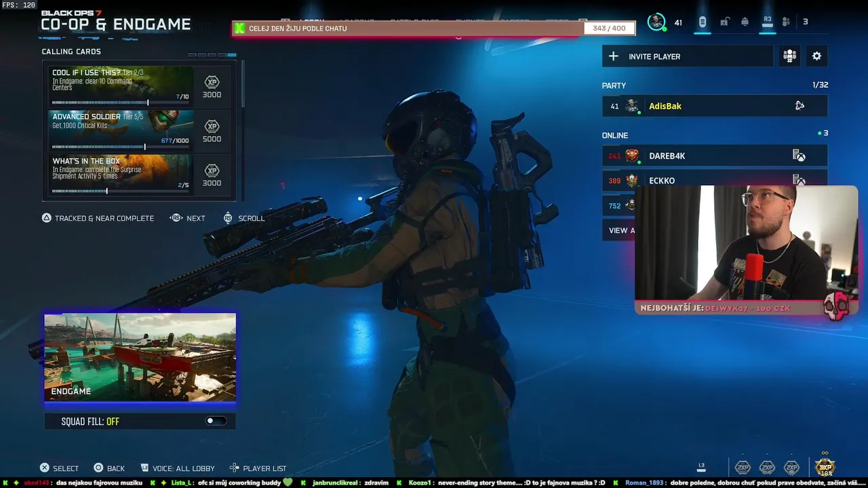This screenshot has height=488, width=868.
Task: Click Select button prompt
Action: pyautogui.click(x=58, y=468)
